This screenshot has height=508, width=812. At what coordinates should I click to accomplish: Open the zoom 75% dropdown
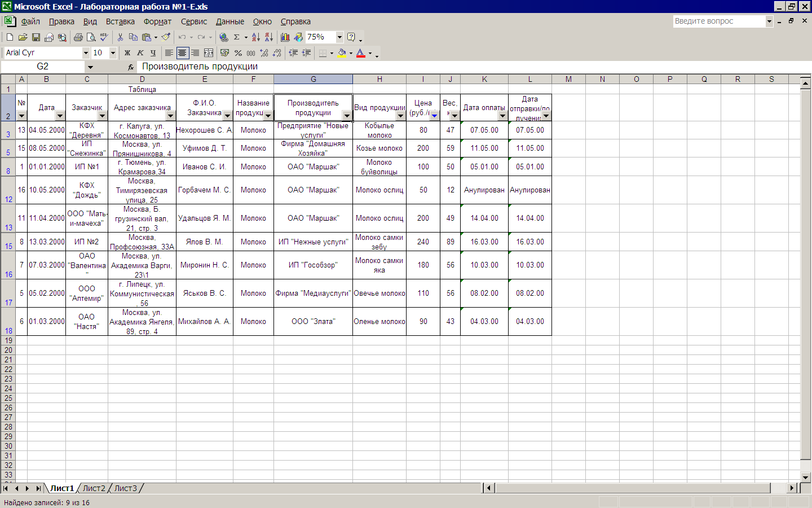tap(339, 37)
